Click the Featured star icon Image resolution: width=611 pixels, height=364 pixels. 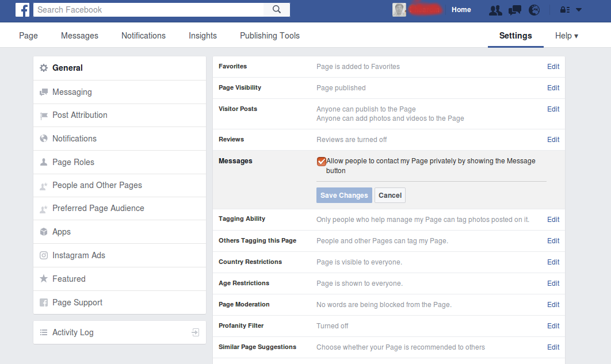(x=44, y=279)
